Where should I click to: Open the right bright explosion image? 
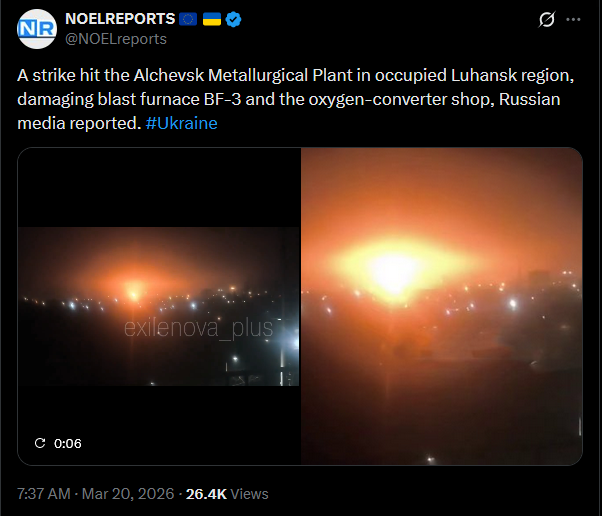[442, 306]
